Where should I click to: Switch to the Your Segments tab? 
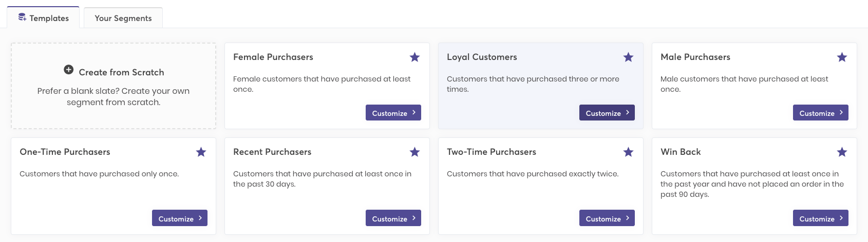click(x=123, y=18)
